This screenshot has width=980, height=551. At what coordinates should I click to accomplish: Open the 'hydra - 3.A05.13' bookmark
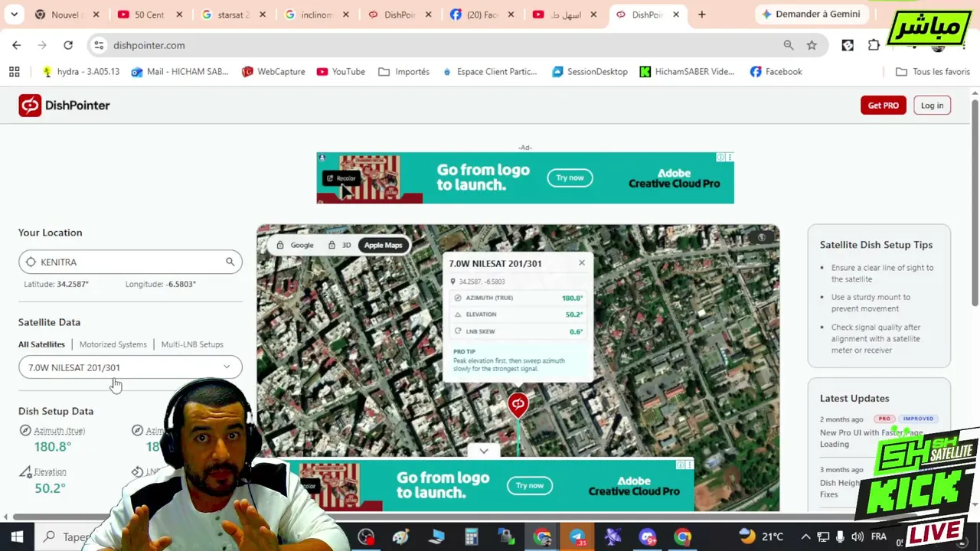pos(80,71)
